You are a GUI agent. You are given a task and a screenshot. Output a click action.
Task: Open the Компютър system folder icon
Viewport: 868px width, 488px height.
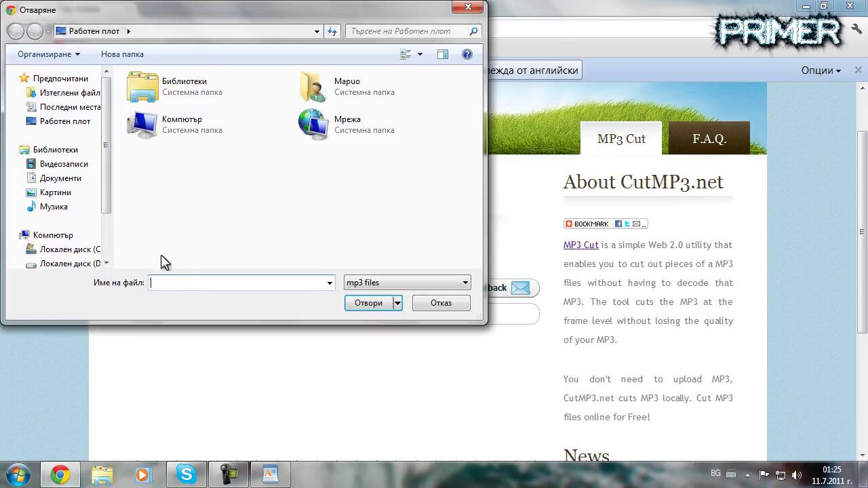click(143, 125)
